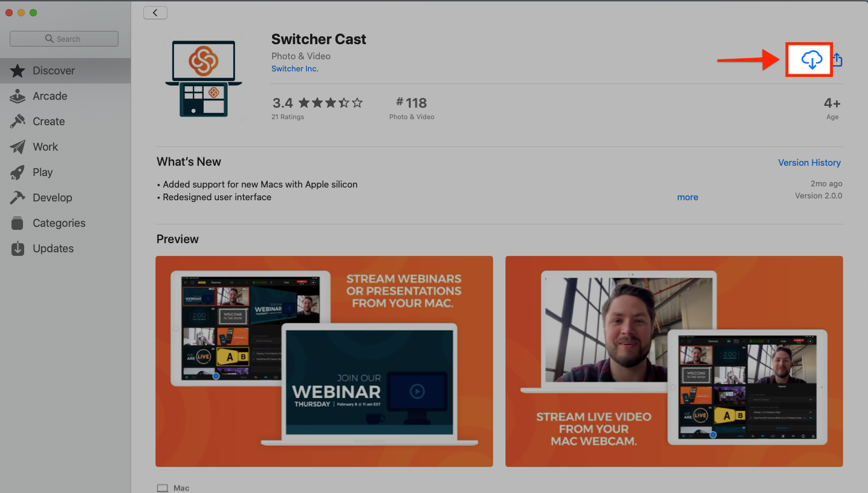Click the What's New heading

[x=189, y=162]
